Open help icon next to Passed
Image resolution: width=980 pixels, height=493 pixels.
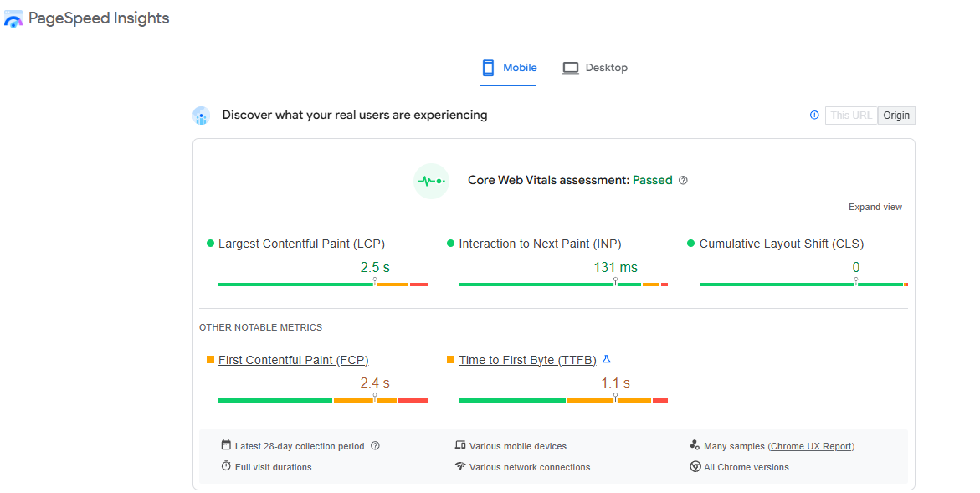pyautogui.click(x=683, y=181)
